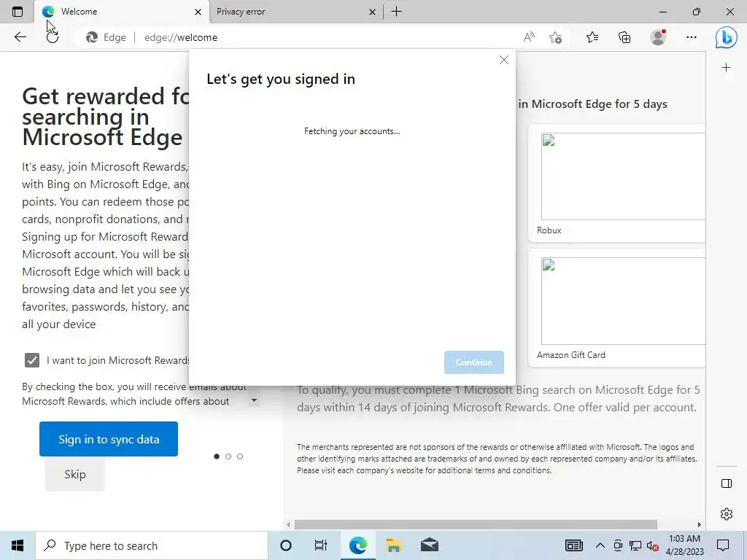747x560 pixels.
Task: Click the muted volume tray icon
Action: 653,545
